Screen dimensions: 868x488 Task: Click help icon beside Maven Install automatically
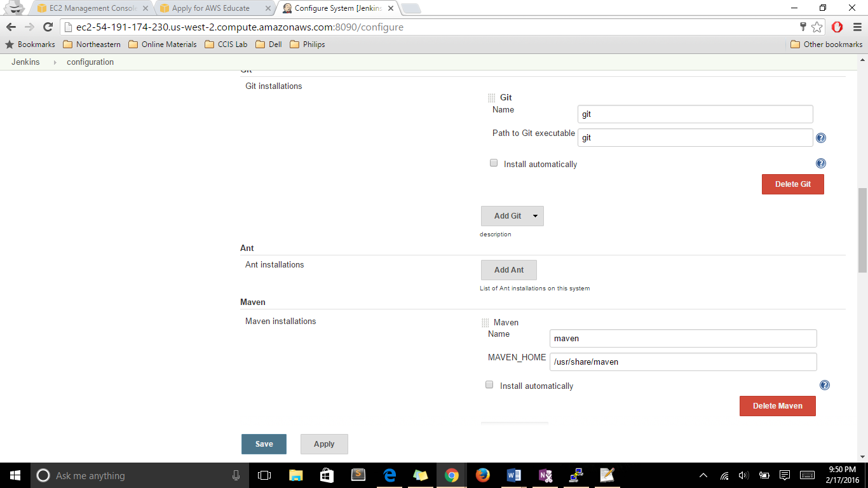pyautogui.click(x=824, y=385)
